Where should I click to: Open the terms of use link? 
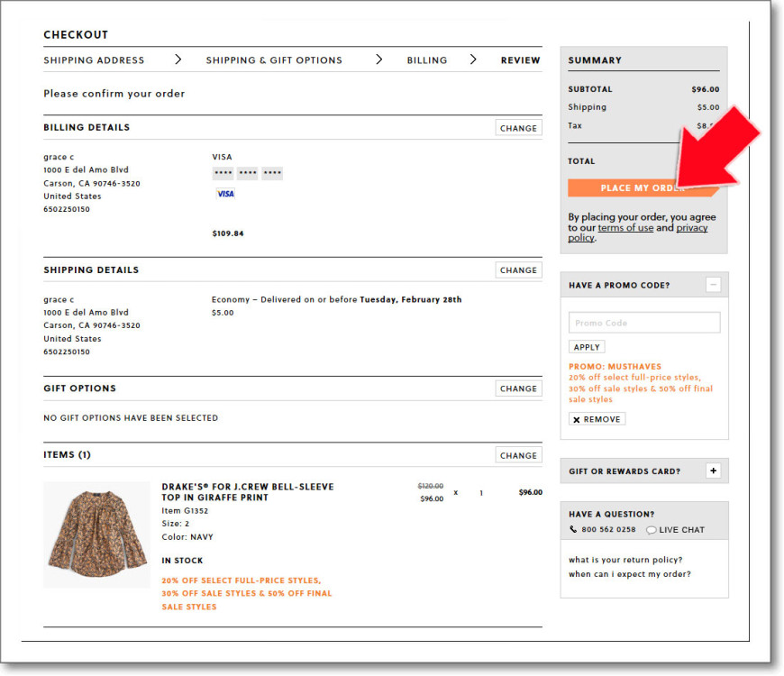[x=625, y=228]
